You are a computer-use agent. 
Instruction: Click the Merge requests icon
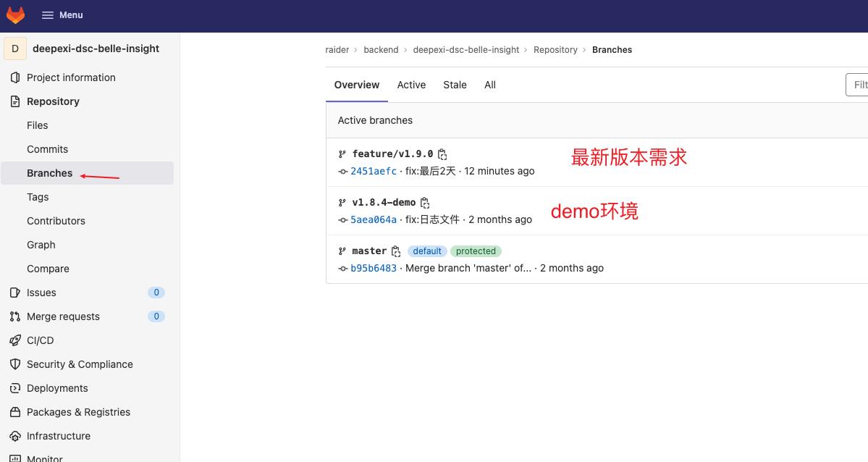tap(14, 316)
